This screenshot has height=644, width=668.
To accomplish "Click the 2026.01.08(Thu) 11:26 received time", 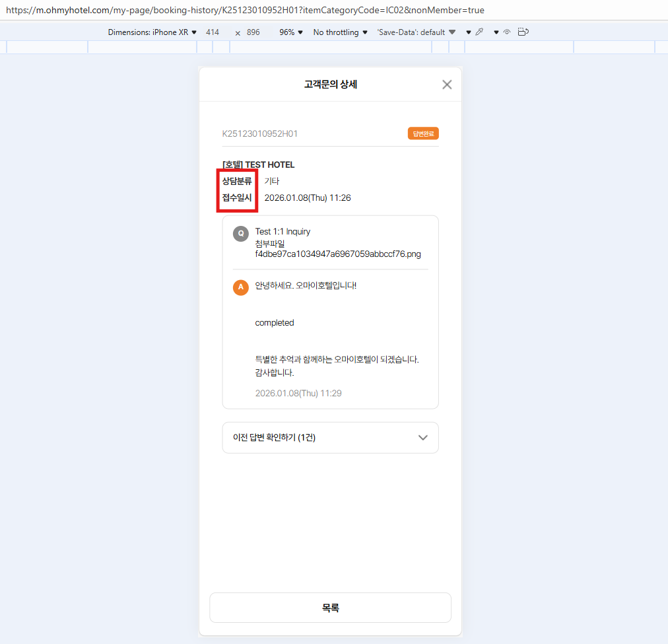I will [x=308, y=197].
